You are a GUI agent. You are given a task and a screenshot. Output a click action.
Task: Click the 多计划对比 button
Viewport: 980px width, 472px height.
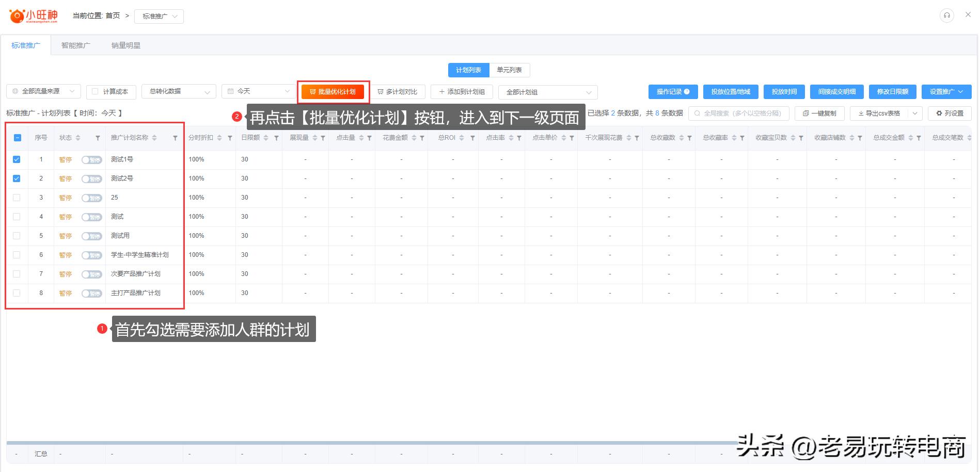tap(398, 92)
